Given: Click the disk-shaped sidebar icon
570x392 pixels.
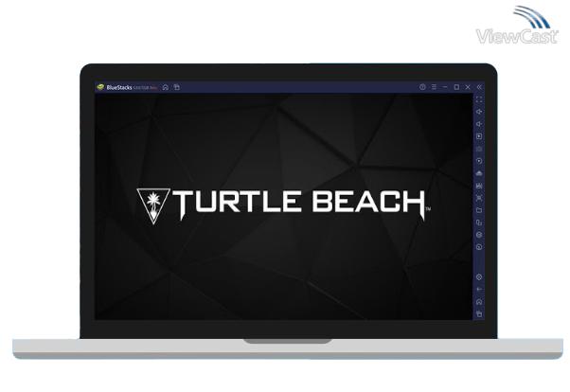Looking at the screenshot, I should (479, 186).
